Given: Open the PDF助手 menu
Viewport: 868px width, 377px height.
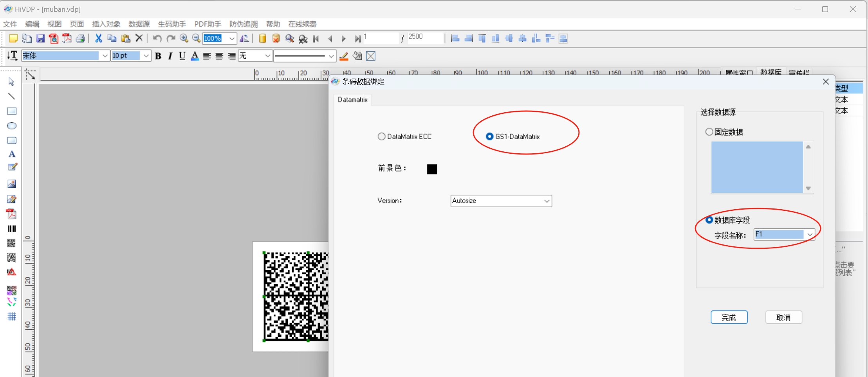Looking at the screenshot, I should [x=208, y=24].
